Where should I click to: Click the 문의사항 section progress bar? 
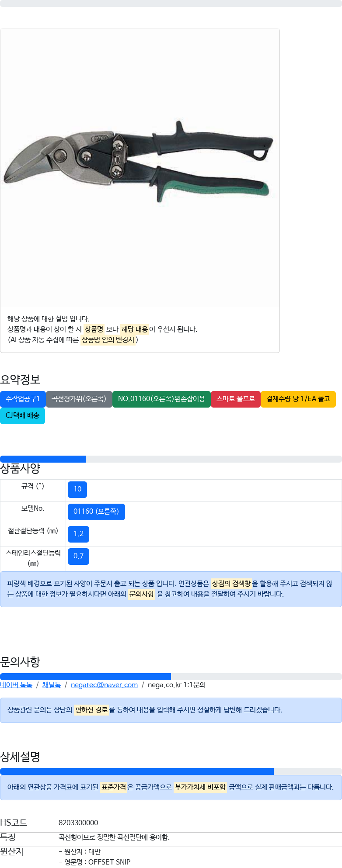[x=171, y=677]
